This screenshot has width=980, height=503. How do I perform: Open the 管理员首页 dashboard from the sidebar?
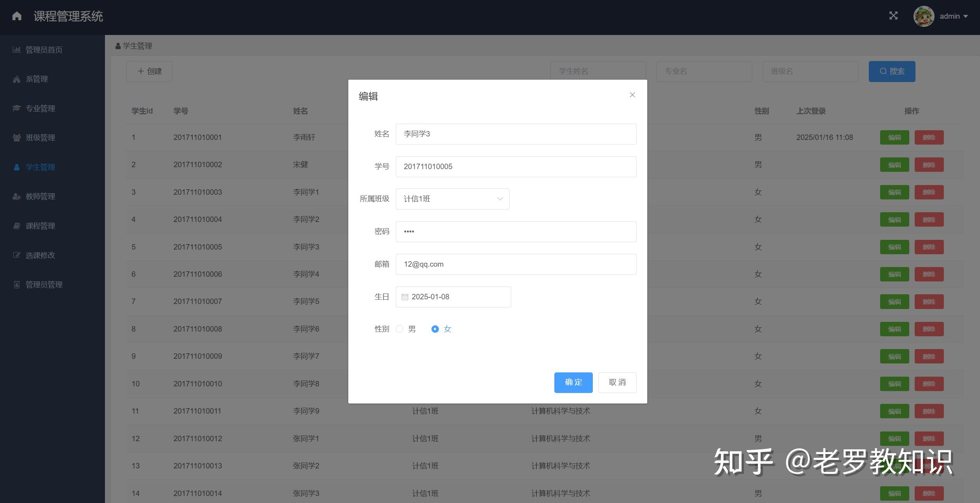click(x=44, y=49)
